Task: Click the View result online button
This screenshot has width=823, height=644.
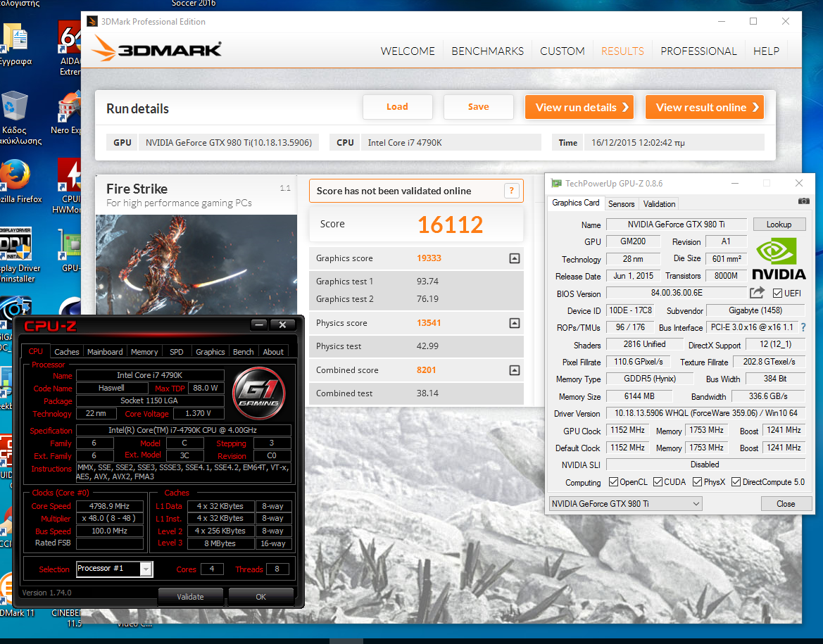Action: [x=705, y=107]
